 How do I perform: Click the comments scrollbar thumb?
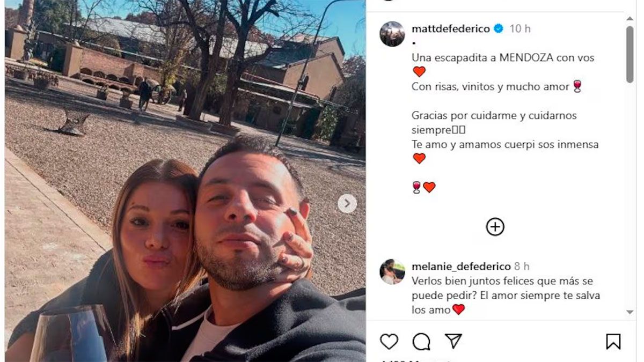coord(630,54)
